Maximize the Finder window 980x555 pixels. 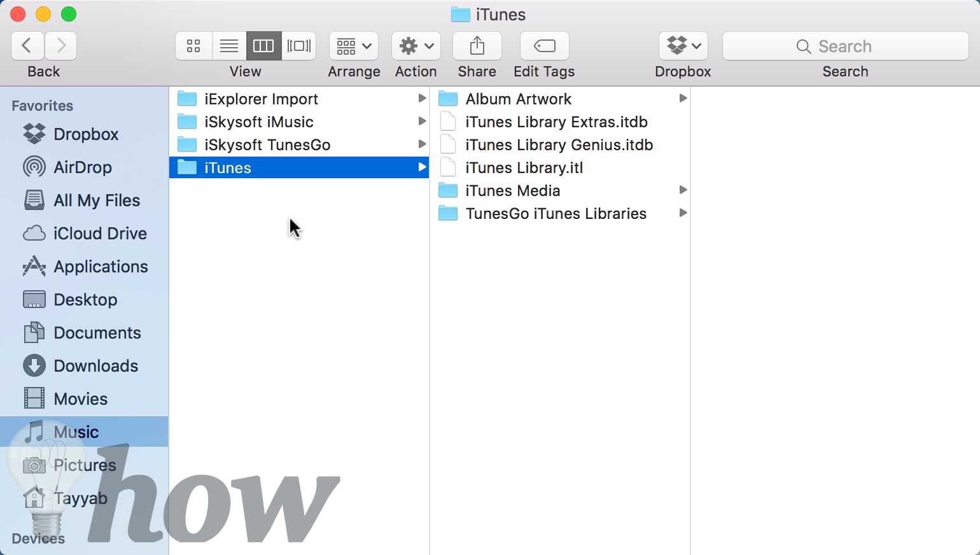point(69,14)
